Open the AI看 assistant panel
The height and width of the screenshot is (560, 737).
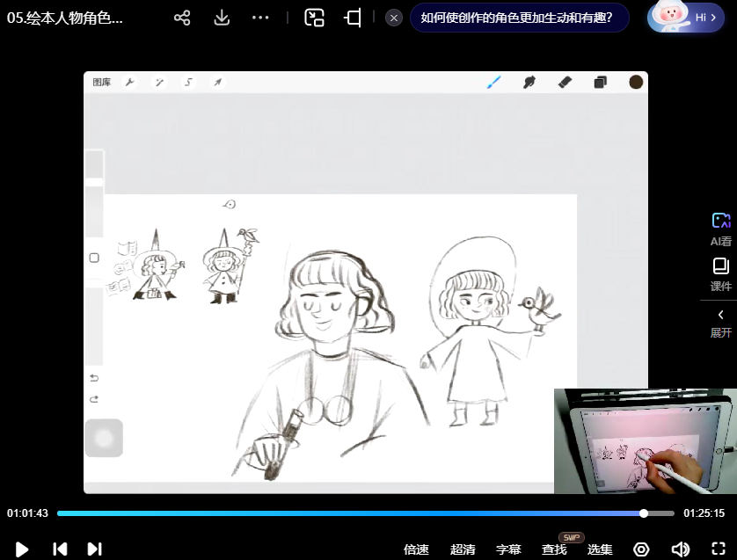tap(721, 229)
